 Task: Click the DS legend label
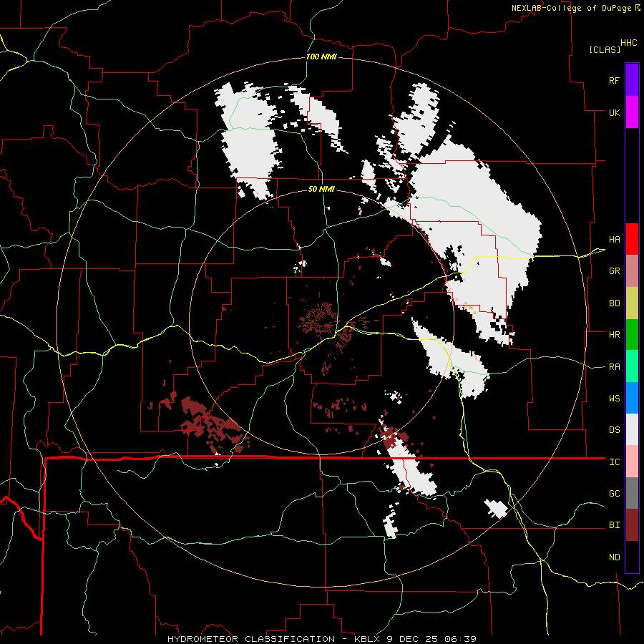[x=615, y=430]
